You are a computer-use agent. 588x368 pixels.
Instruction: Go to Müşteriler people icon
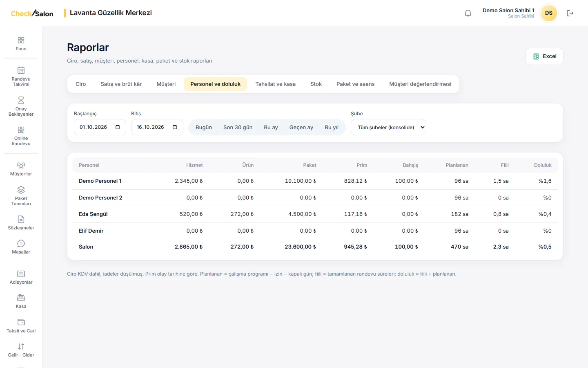click(21, 165)
